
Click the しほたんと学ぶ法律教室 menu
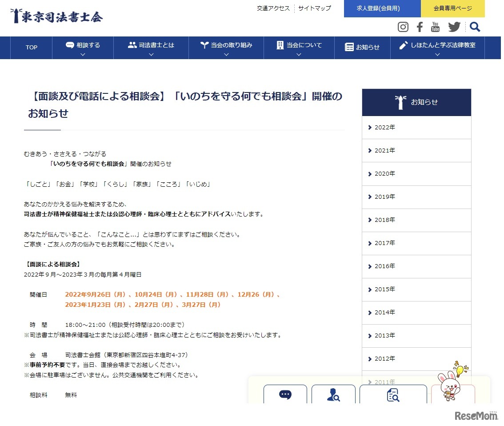pos(437,48)
